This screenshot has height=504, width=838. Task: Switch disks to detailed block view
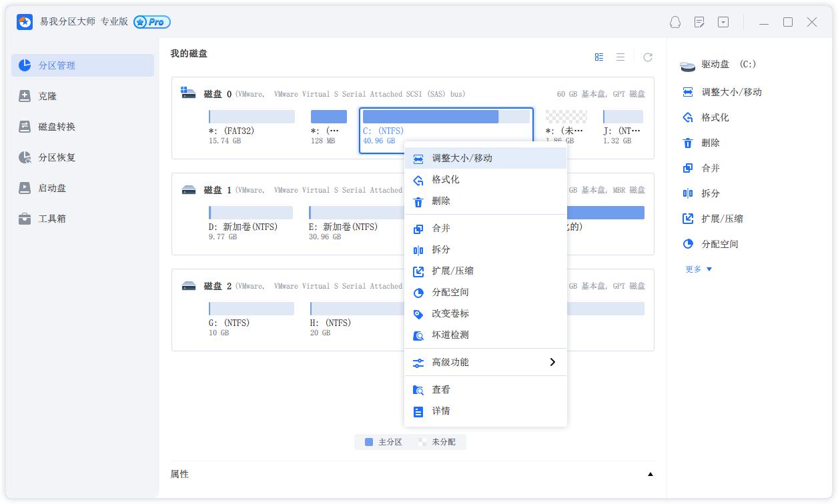(x=598, y=57)
